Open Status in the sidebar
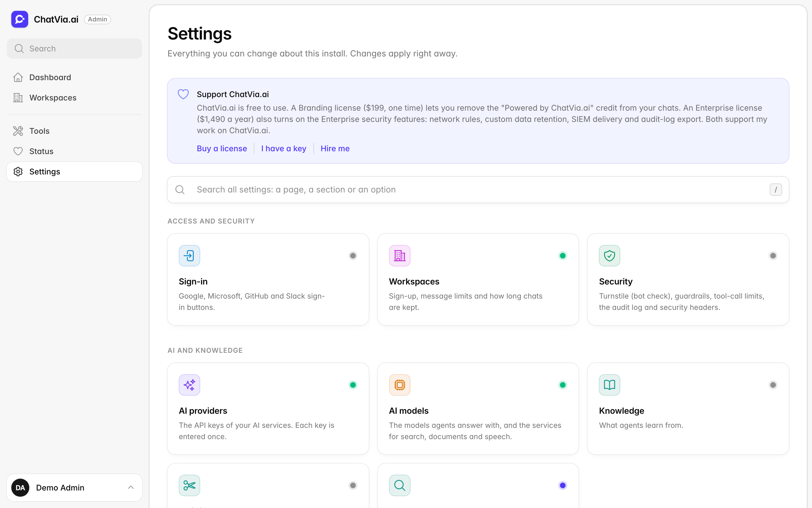 point(74,151)
